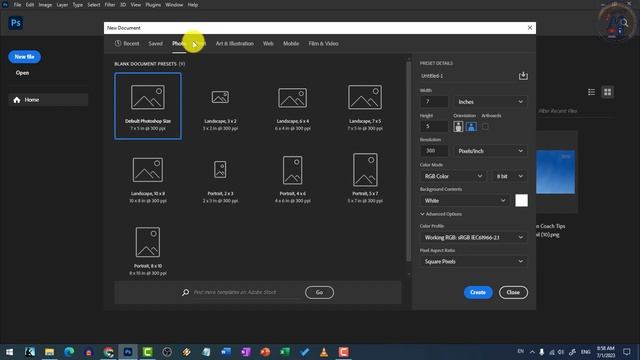Image resolution: width=640 pixels, height=360 pixels.
Task: Select Home in the left sidebar
Action: coord(48,100)
